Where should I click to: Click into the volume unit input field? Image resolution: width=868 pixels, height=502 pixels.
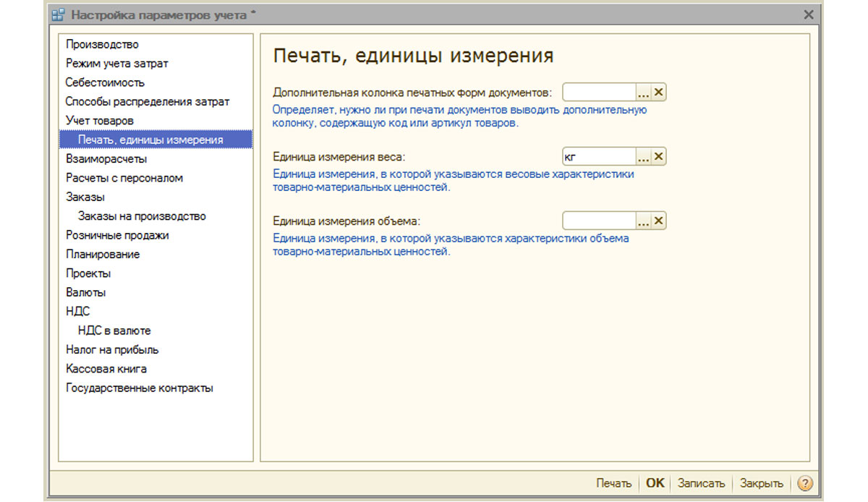point(599,221)
